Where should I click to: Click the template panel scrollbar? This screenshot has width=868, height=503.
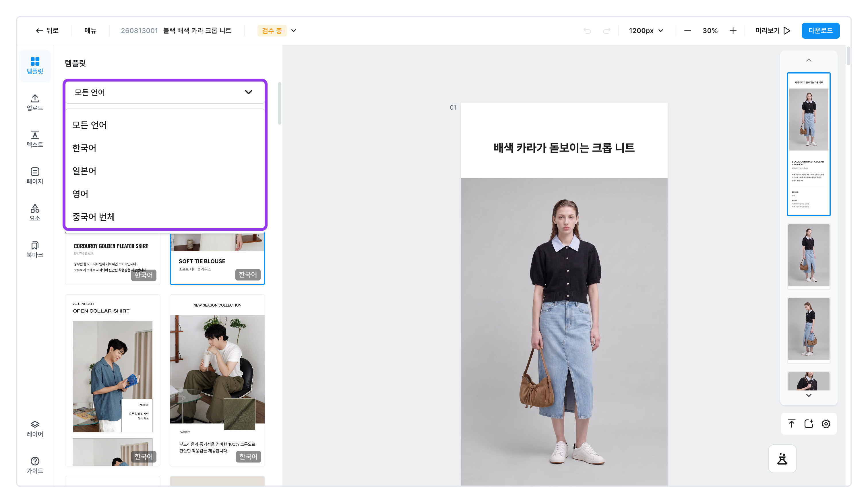(x=280, y=103)
